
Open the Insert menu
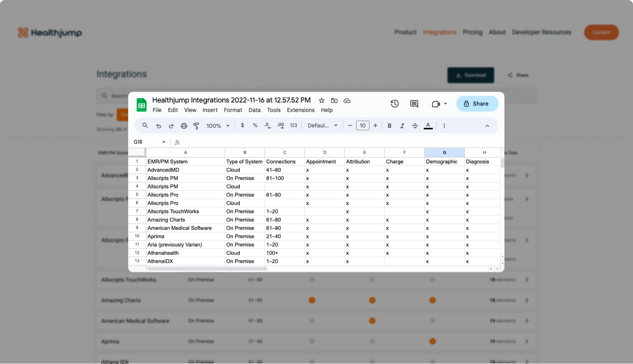[x=210, y=110]
